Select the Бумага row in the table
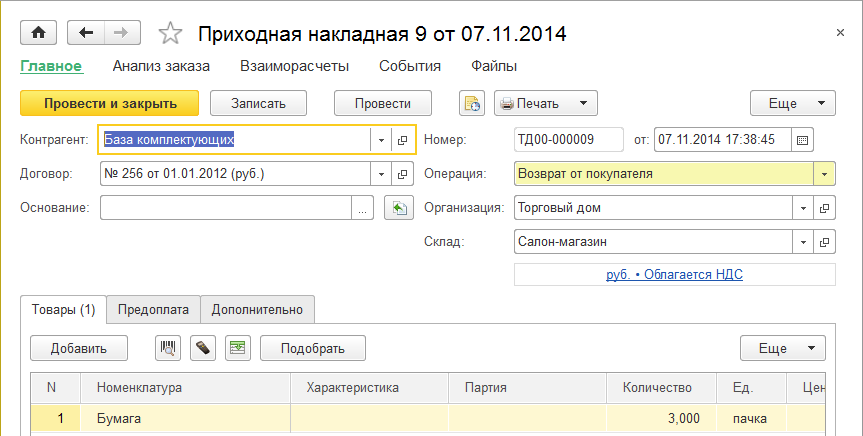This screenshot has height=436, width=863. tap(190, 418)
